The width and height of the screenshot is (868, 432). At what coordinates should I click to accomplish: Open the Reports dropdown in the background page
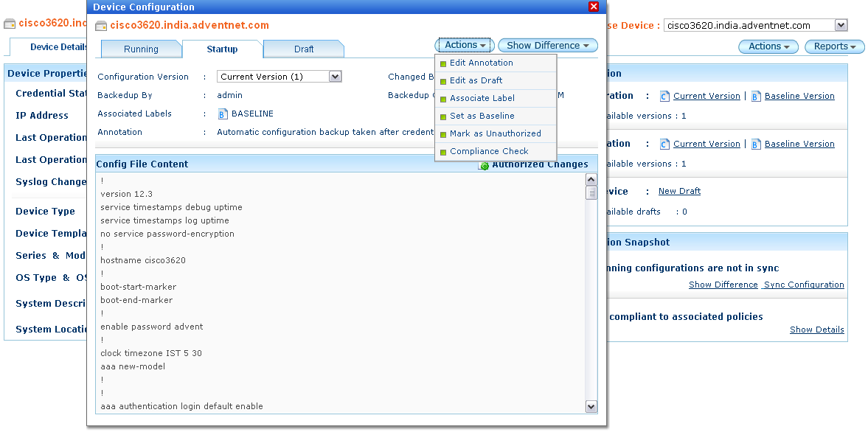click(835, 46)
